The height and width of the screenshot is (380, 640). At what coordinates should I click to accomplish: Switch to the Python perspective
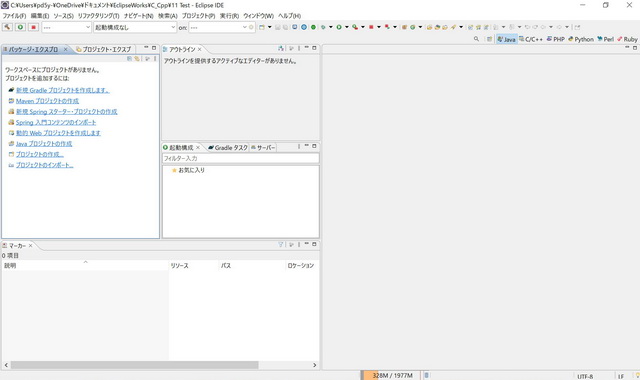pos(581,39)
